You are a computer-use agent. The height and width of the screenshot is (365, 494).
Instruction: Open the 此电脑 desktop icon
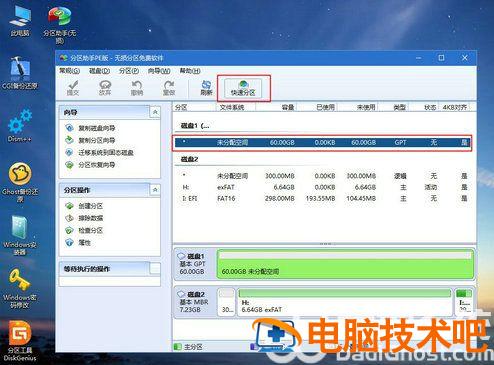(x=20, y=21)
